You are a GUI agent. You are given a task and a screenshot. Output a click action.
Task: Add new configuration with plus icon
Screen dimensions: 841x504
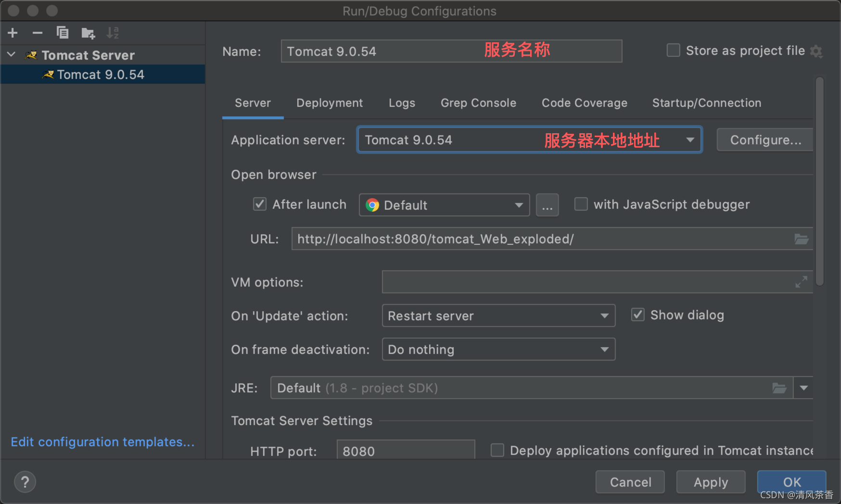coord(13,33)
